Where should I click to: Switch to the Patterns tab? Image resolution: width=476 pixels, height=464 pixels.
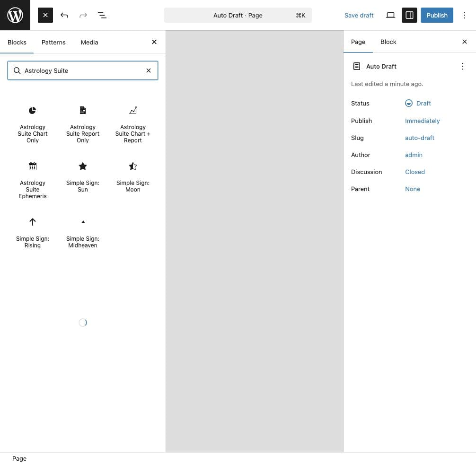53,42
